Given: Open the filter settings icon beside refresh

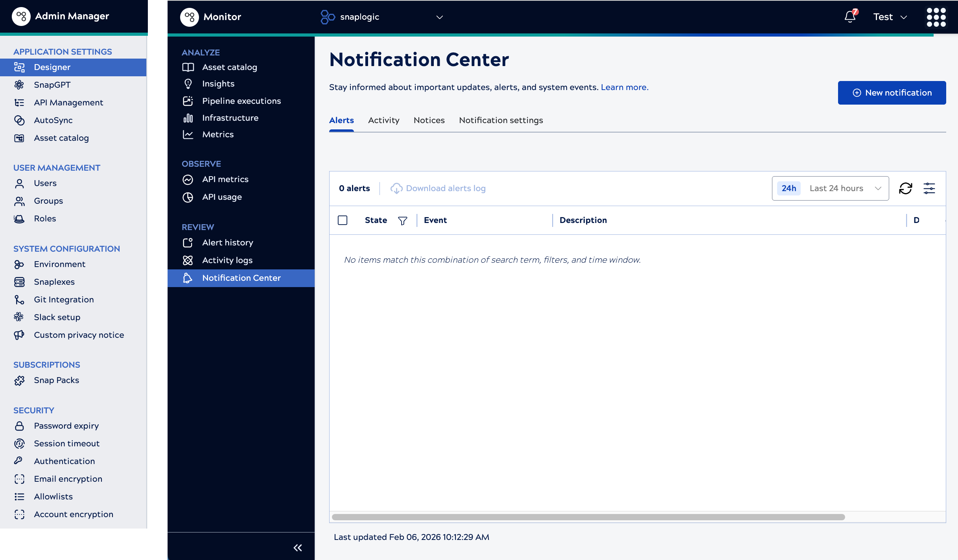Looking at the screenshot, I should [930, 188].
